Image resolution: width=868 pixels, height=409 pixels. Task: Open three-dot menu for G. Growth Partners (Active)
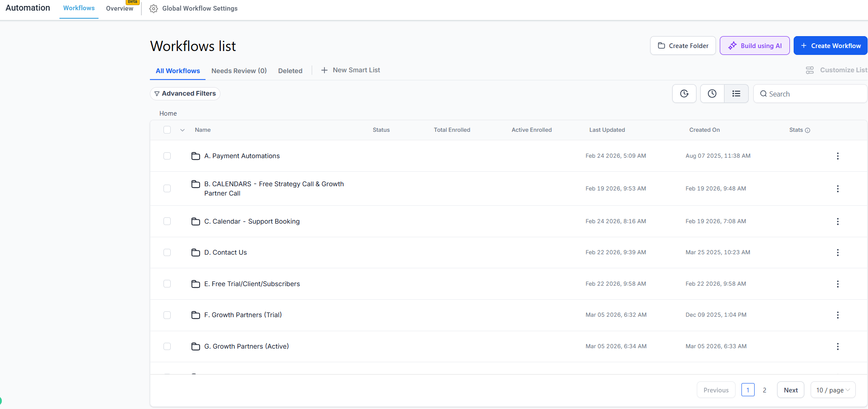837,347
